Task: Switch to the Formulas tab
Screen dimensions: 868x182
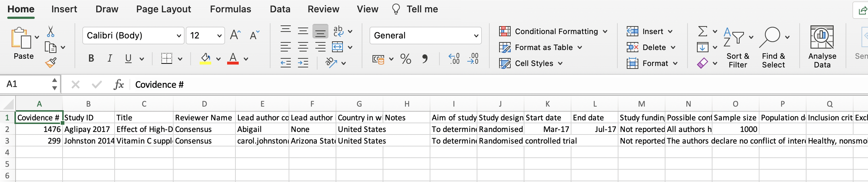Action: (x=230, y=9)
